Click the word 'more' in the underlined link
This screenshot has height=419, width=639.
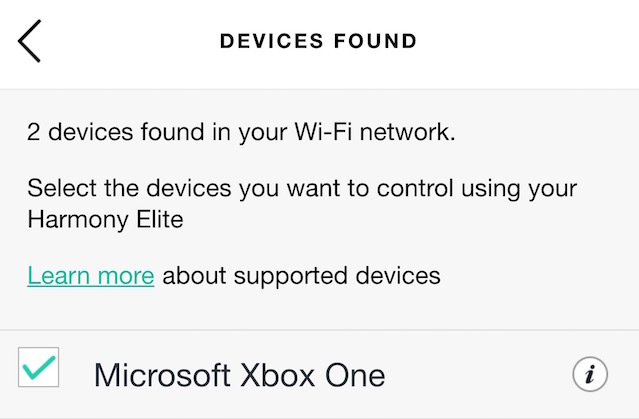coord(126,276)
